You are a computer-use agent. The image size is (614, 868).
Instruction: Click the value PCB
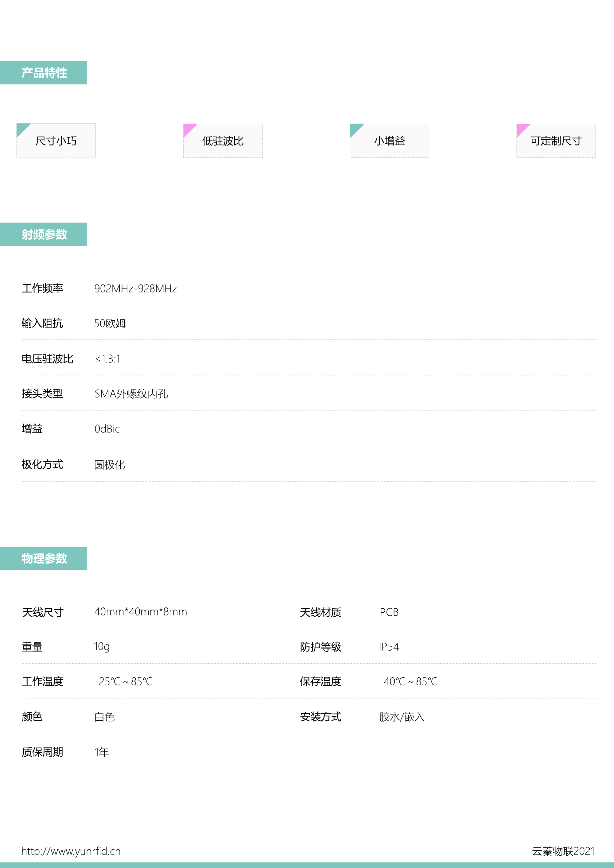coord(389,612)
